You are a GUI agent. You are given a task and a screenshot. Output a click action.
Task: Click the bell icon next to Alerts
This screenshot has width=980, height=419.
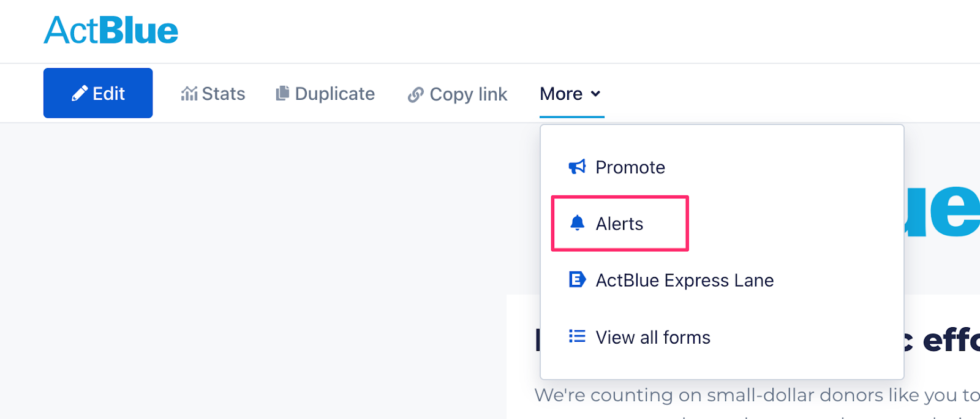tap(577, 223)
